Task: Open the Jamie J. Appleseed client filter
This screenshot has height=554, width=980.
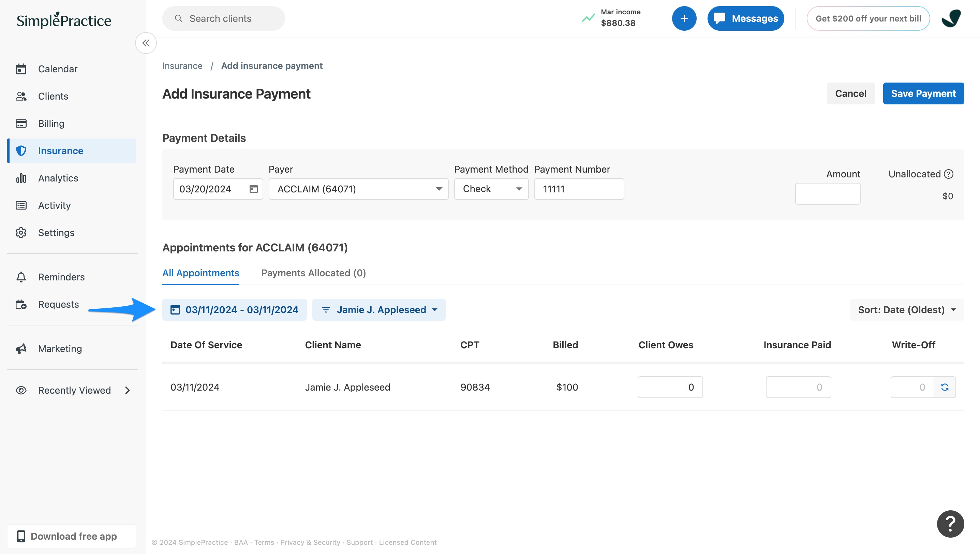Action: coord(379,310)
